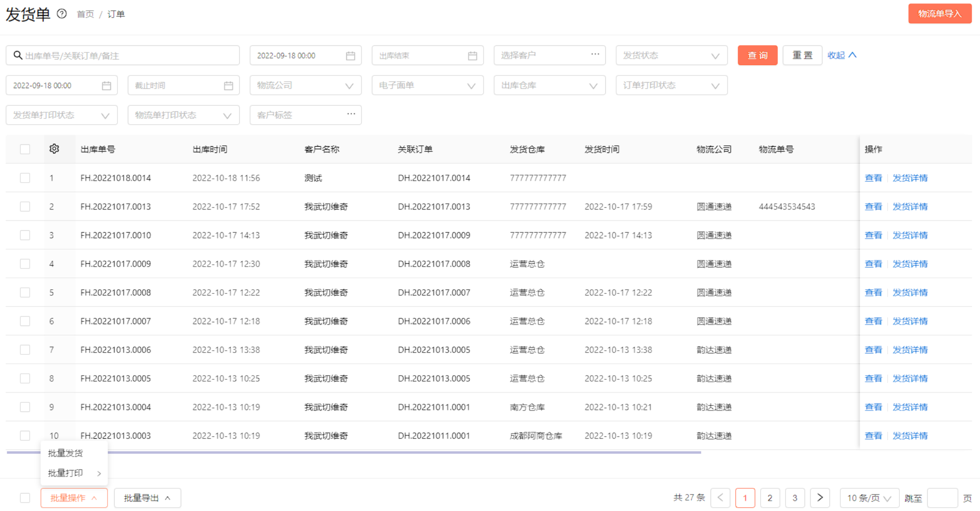Switch to page 3
The height and width of the screenshot is (511, 980).
tap(795, 498)
